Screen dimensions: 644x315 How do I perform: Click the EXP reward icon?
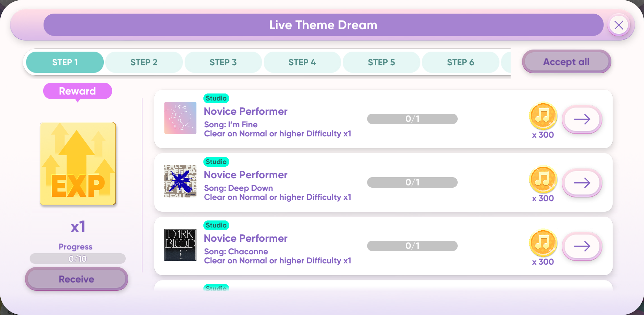tap(78, 164)
